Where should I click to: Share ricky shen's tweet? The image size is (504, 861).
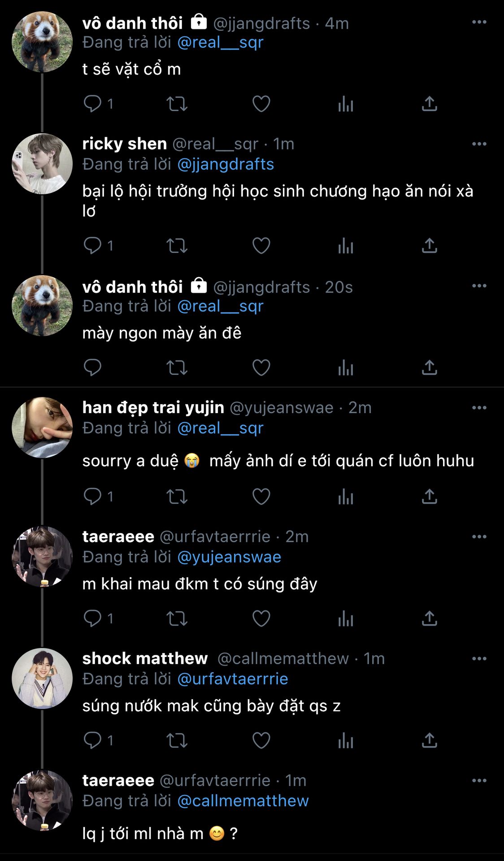coord(429,246)
